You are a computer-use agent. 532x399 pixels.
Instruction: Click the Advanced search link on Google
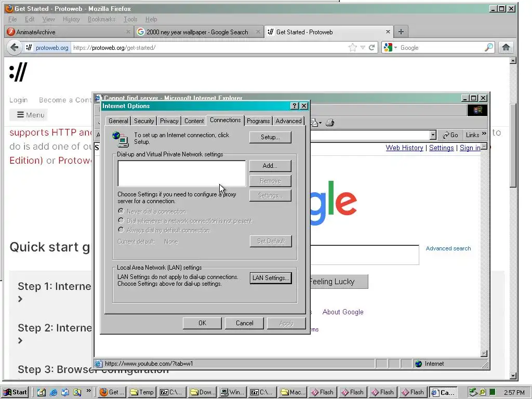[448, 248]
